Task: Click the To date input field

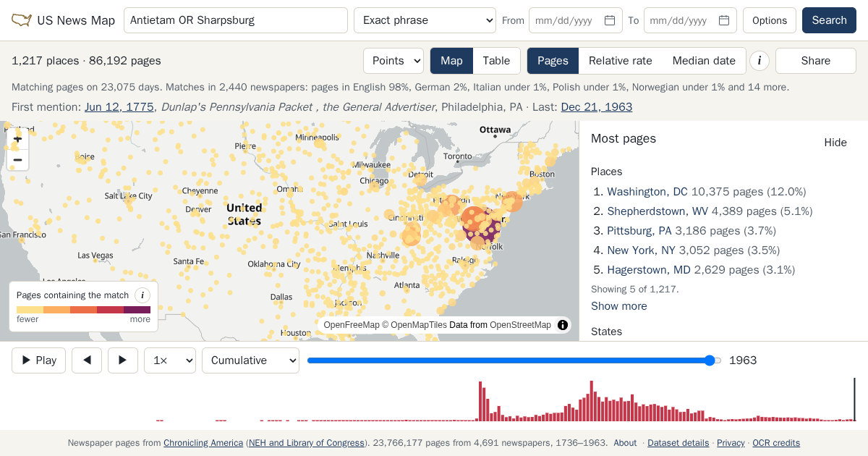Action: point(690,20)
